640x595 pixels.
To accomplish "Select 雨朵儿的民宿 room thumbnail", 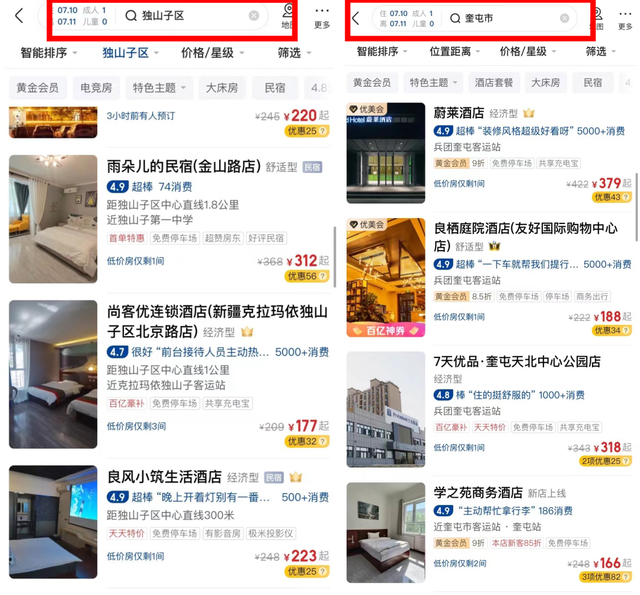I will pos(53,219).
